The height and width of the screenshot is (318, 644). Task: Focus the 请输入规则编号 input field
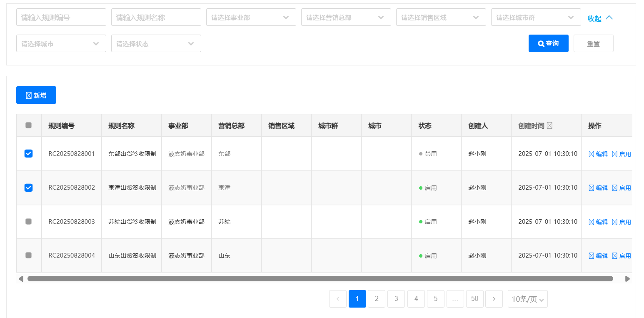point(61,17)
